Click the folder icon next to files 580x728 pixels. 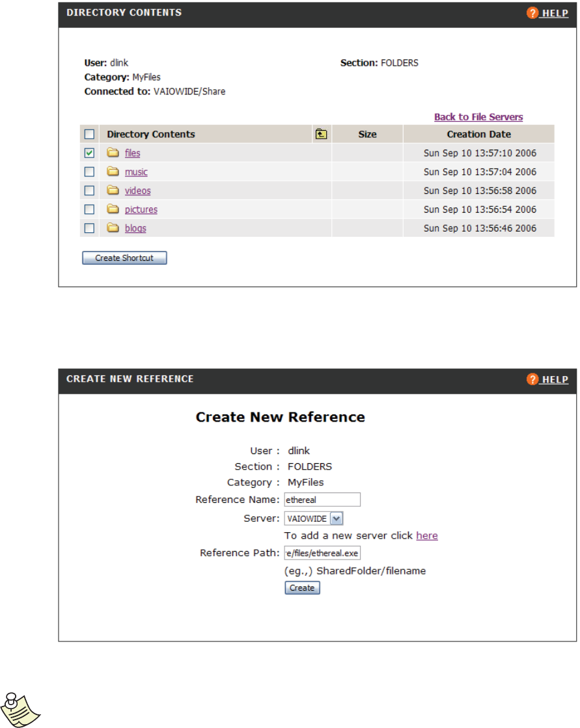[x=113, y=153]
